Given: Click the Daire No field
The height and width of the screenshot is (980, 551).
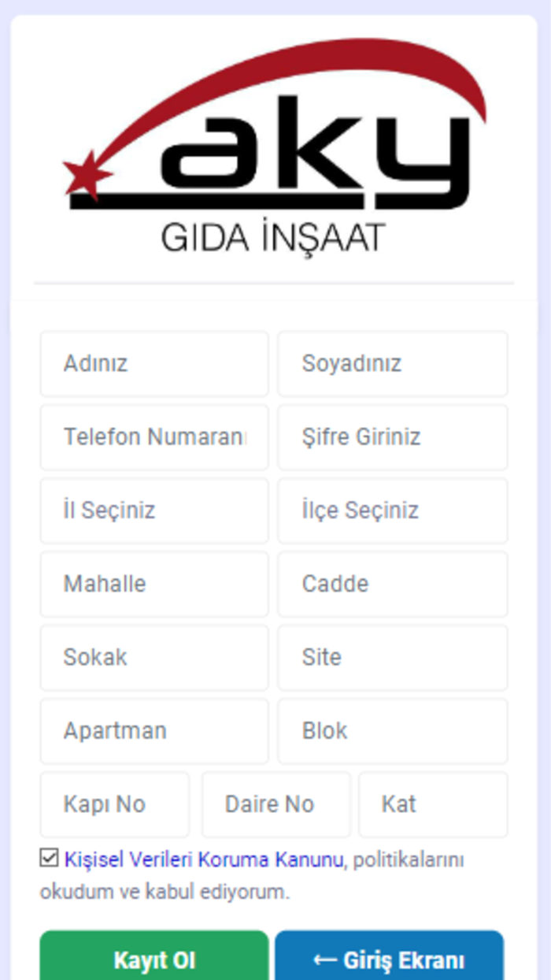Looking at the screenshot, I should (275, 804).
